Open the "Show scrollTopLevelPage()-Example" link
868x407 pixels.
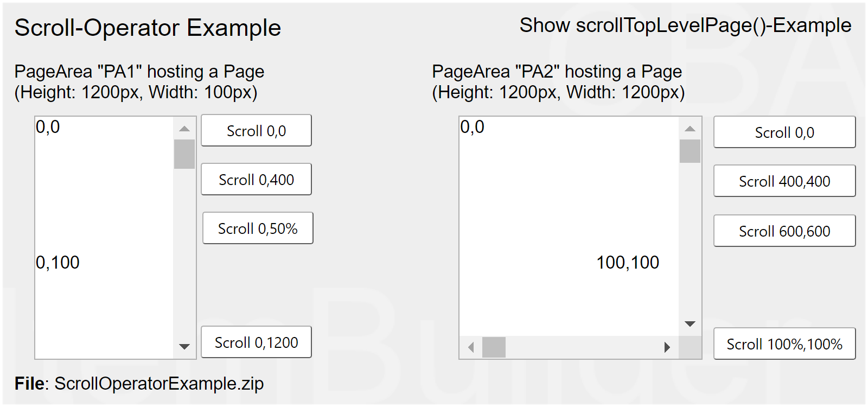pos(685,26)
